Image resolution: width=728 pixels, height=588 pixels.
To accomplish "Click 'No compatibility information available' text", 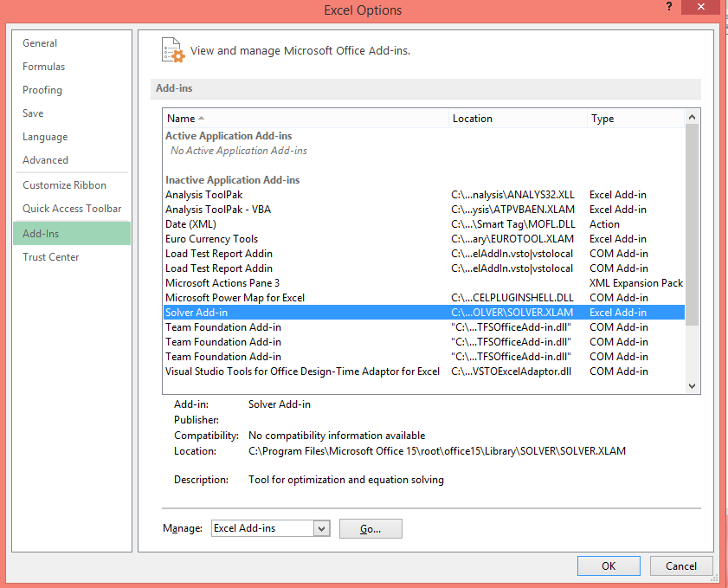I will tap(337, 436).
